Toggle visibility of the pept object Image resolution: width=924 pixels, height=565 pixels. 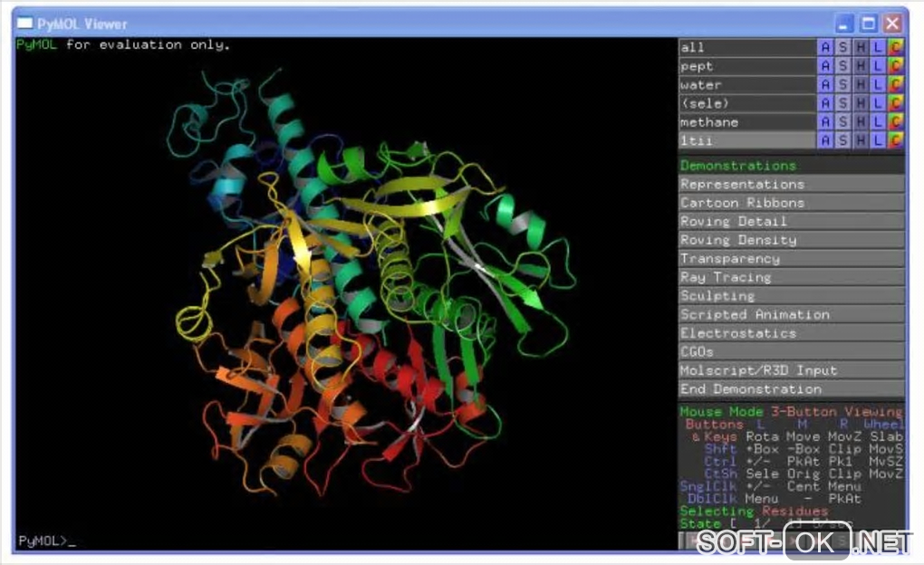[746, 66]
